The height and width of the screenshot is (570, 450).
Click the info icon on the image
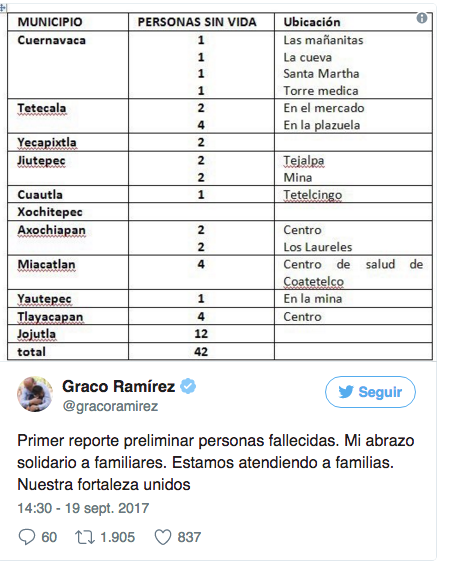(x=422, y=18)
